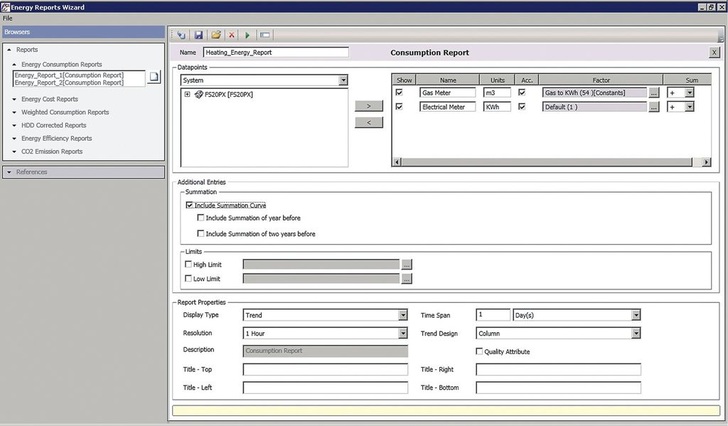Open the Display Type dropdown
The width and height of the screenshot is (728, 426).
pyautogui.click(x=403, y=315)
